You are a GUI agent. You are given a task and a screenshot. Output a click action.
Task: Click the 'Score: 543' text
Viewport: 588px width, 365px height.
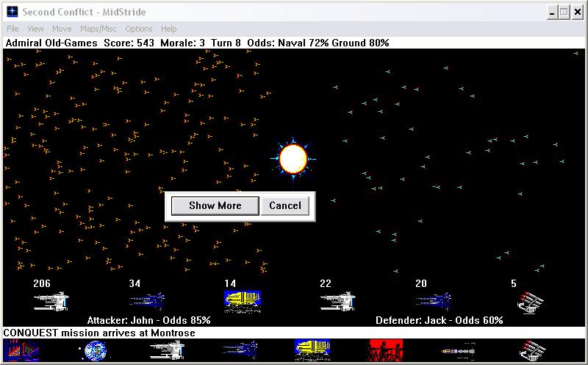129,43
